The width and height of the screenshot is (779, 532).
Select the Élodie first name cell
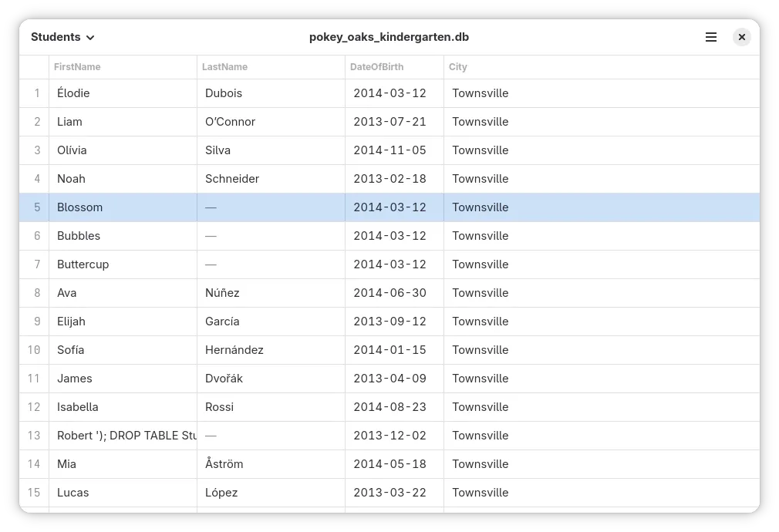73,93
